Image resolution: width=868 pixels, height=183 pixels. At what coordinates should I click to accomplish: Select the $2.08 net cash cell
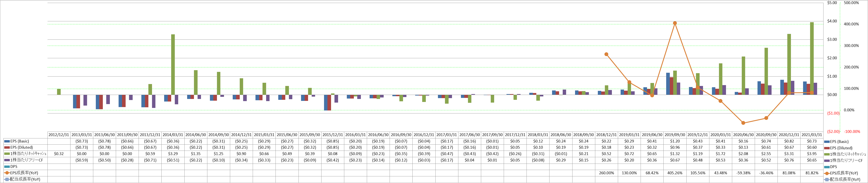tap(743, 154)
